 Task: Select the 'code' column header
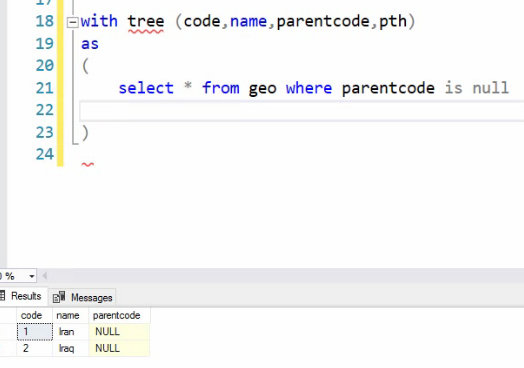click(34, 315)
